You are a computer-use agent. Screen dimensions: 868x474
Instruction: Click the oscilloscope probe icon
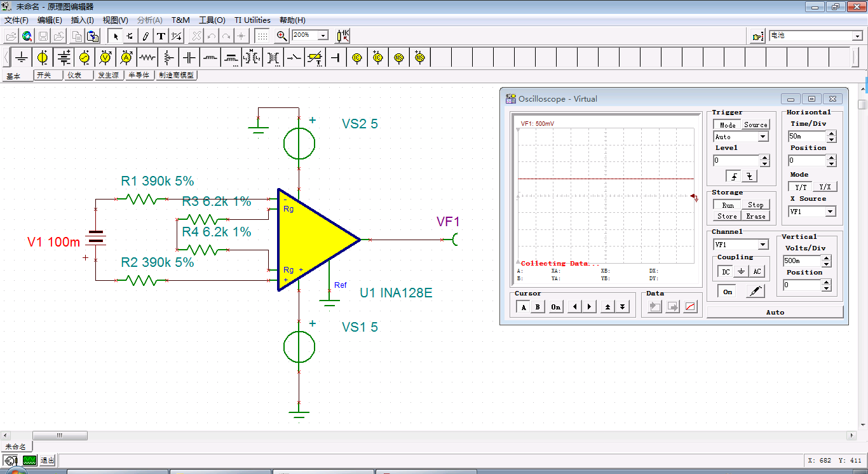[x=754, y=292]
